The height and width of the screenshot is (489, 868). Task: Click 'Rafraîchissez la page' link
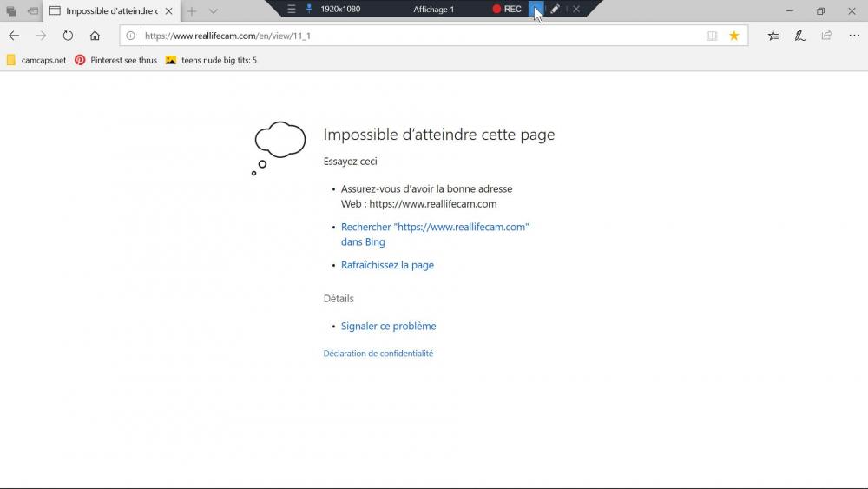pyautogui.click(x=387, y=265)
